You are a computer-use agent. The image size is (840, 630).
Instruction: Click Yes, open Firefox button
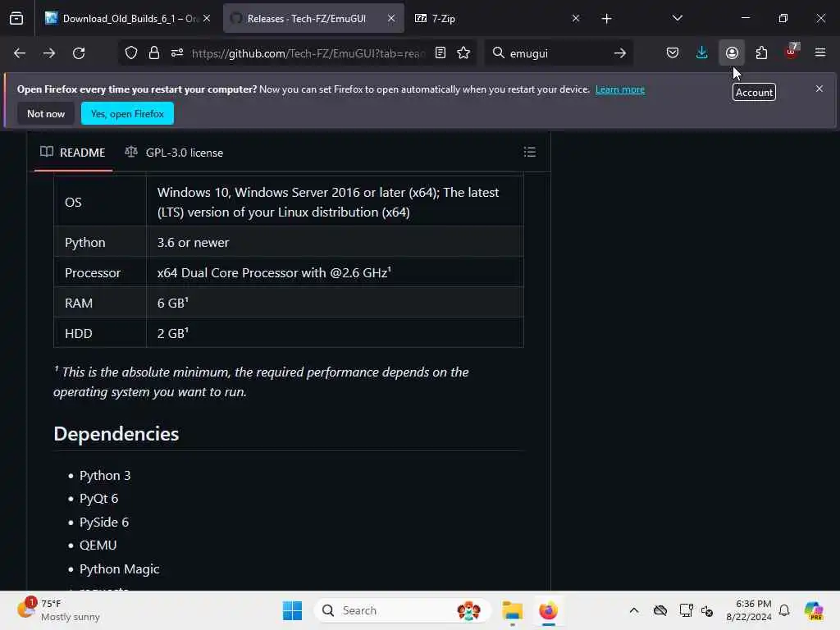pyautogui.click(x=127, y=113)
